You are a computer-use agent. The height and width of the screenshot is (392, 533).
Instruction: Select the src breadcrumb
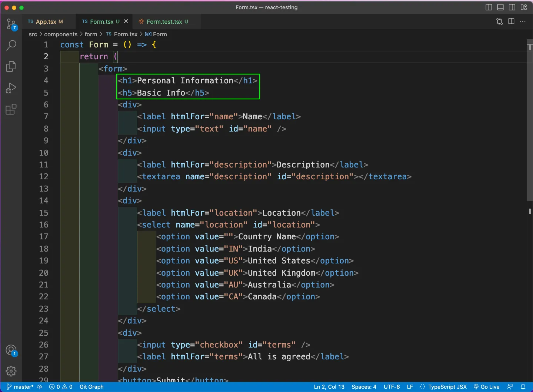click(x=33, y=34)
